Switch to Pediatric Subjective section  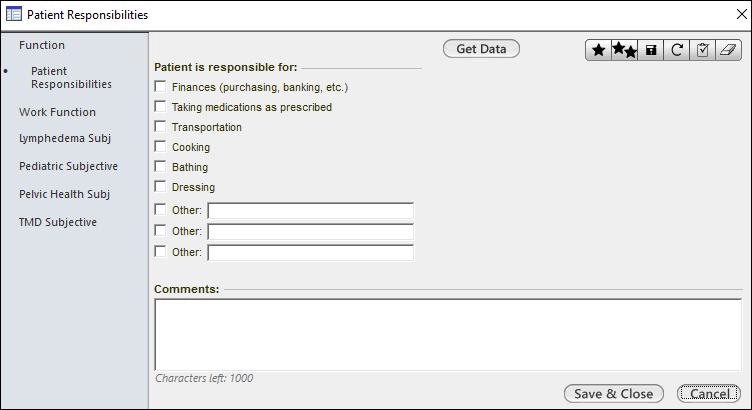point(68,166)
